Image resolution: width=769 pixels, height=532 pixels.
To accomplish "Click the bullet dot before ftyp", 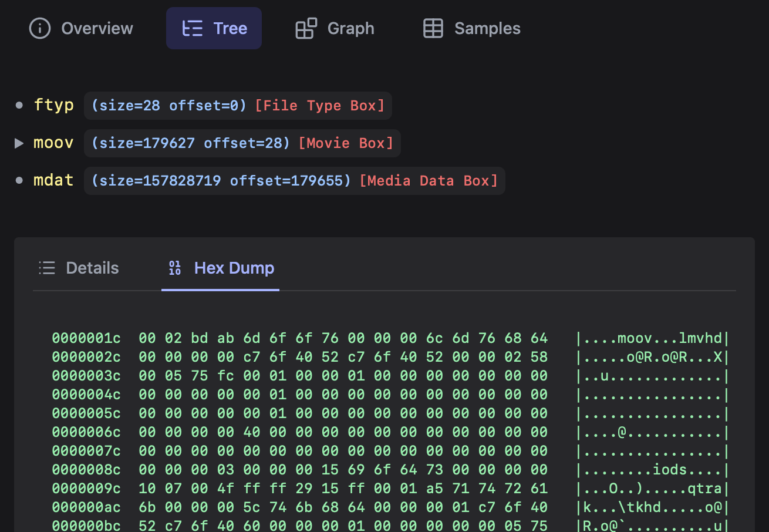I will coord(19,106).
